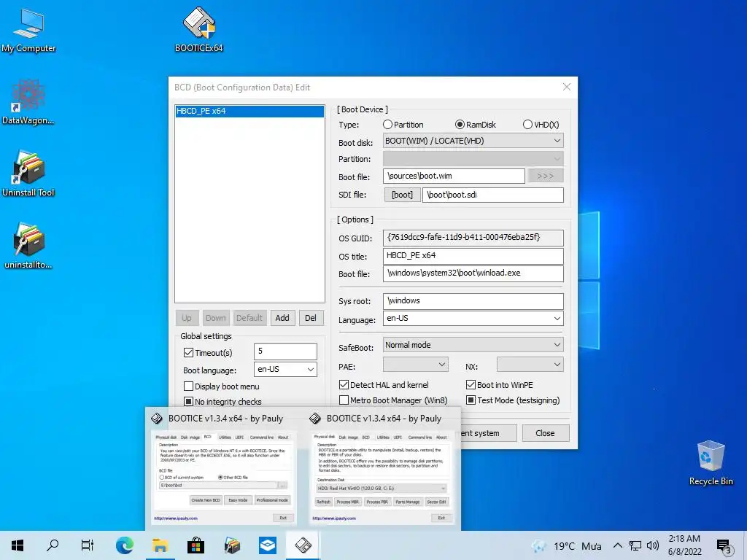Click the [boot] SDI button
This screenshot has width=747, height=560.
coord(402,195)
